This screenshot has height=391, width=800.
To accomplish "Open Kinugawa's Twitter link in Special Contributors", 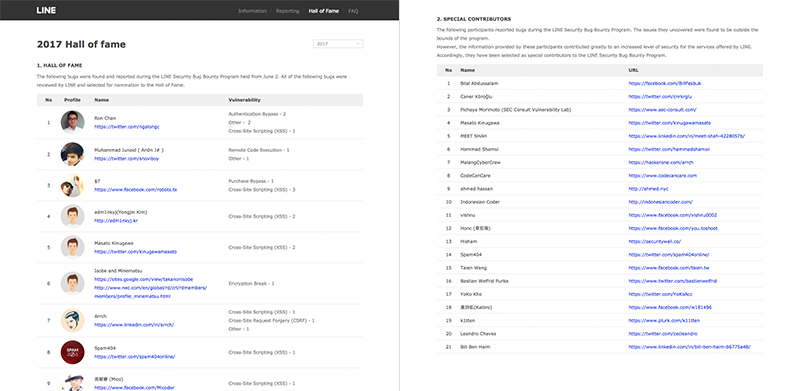I will coord(670,123).
